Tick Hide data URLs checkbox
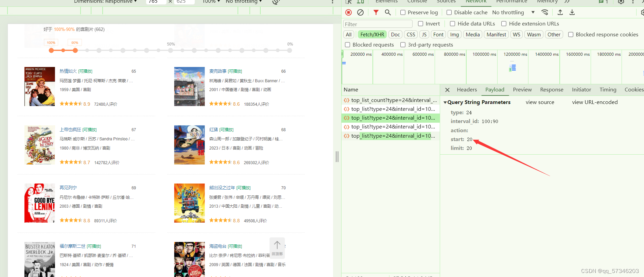Screen dimensions: 644x277 [452, 24]
